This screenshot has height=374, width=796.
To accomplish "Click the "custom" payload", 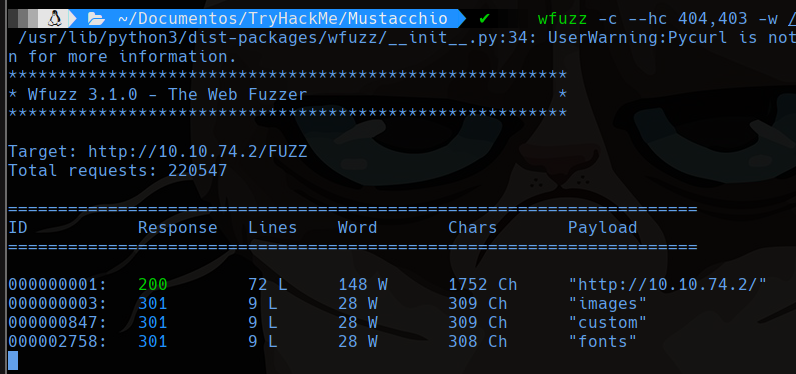I will click(608, 323).
